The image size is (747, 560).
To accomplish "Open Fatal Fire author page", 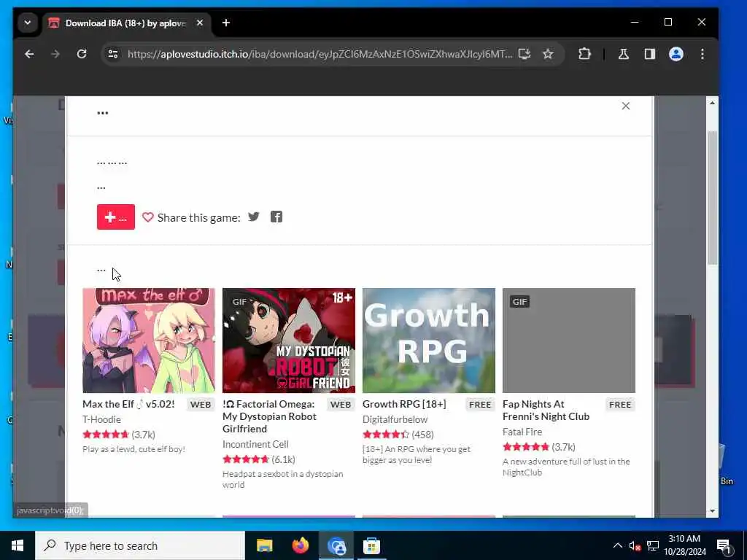I will pos(522,432).
